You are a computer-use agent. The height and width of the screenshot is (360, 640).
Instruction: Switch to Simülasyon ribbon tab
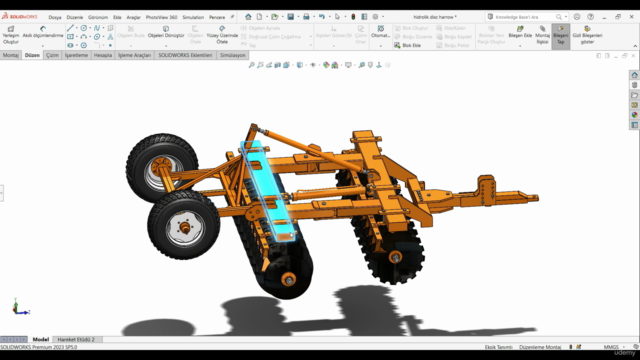click(x=233, y=55)
